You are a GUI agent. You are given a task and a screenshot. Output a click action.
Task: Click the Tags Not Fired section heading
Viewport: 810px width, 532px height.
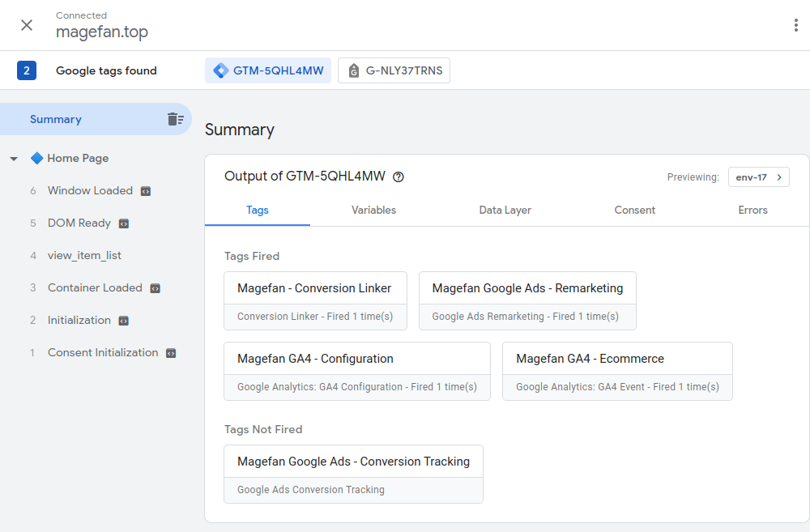[x=263, y=429]
